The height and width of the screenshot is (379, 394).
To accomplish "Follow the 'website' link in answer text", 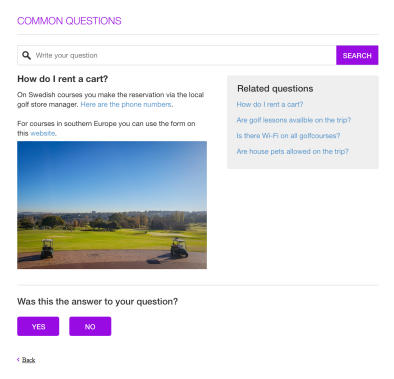I will [43, 133].
